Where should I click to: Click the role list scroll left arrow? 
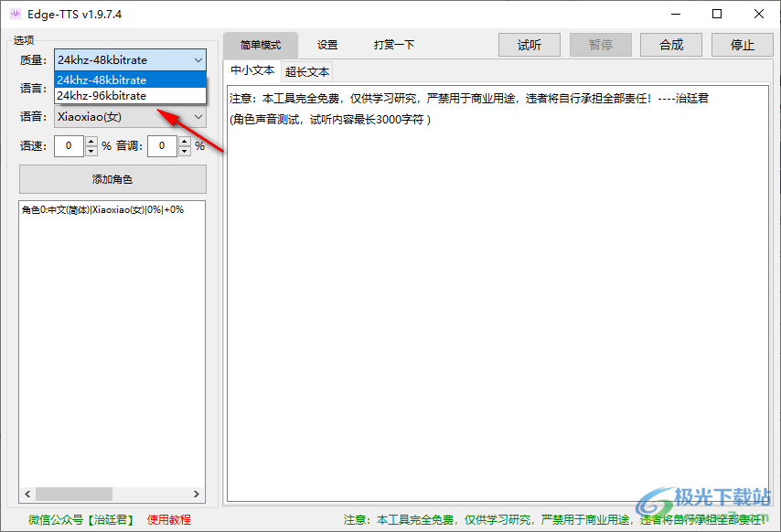[x=27, y=495]
